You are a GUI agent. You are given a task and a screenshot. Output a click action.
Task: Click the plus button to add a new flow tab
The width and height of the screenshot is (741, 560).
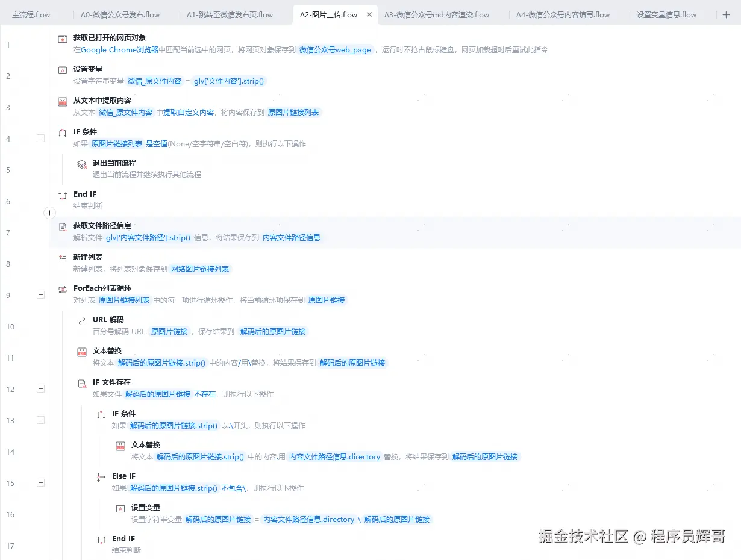pos(727,14)
